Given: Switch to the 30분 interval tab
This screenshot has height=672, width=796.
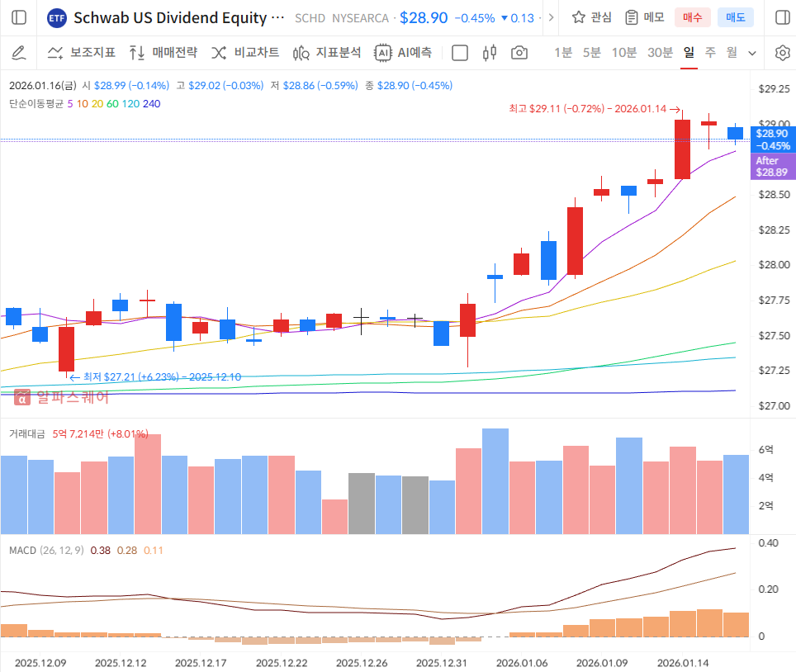Looking at the screenshot, I should (x=660, y=53).
